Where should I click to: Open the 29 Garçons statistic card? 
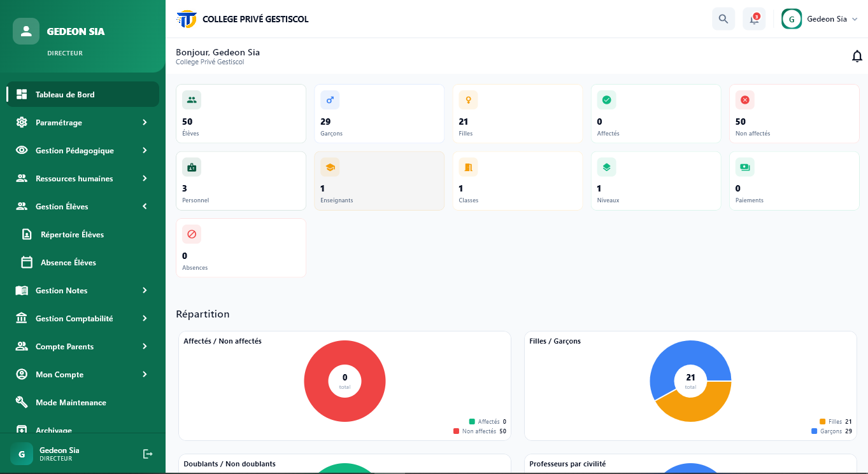[x=379, y=114]
